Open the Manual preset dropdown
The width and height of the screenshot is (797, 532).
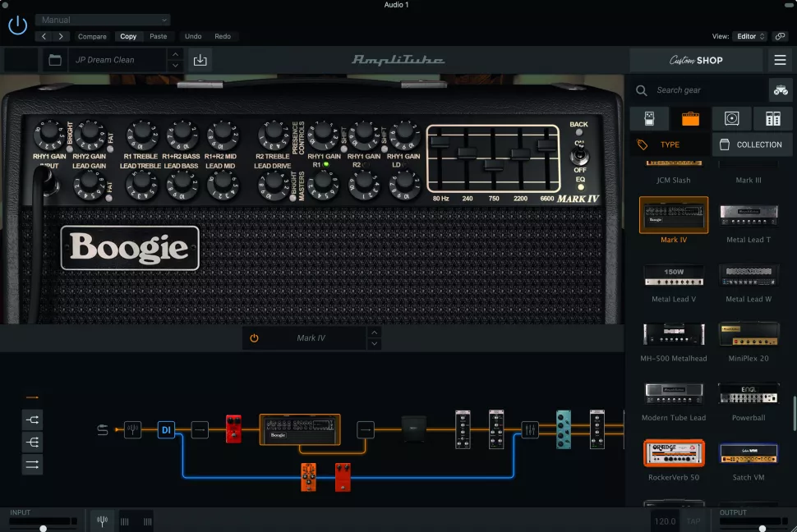click(x=103, y=20)
